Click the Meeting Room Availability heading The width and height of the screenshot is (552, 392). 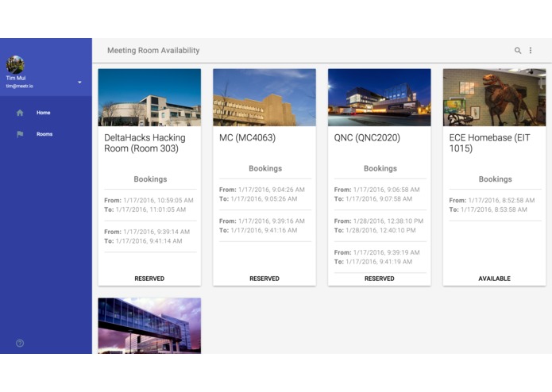click(x=153, y=50)
